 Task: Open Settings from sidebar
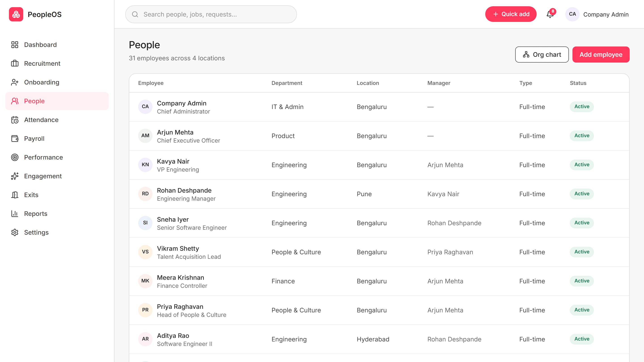(x=57, y=232)
